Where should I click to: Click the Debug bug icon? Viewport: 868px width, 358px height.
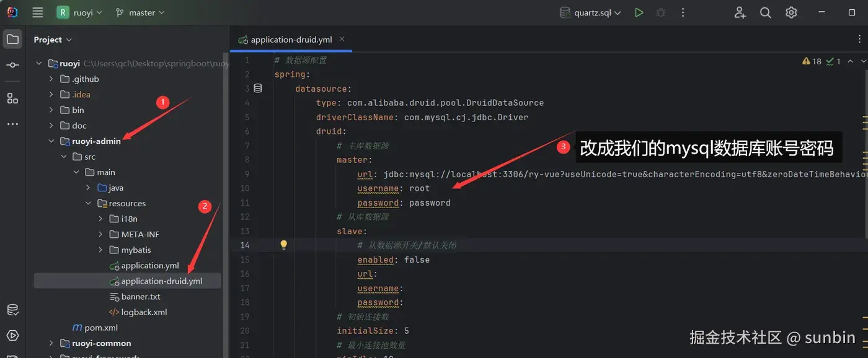point(661,12)
